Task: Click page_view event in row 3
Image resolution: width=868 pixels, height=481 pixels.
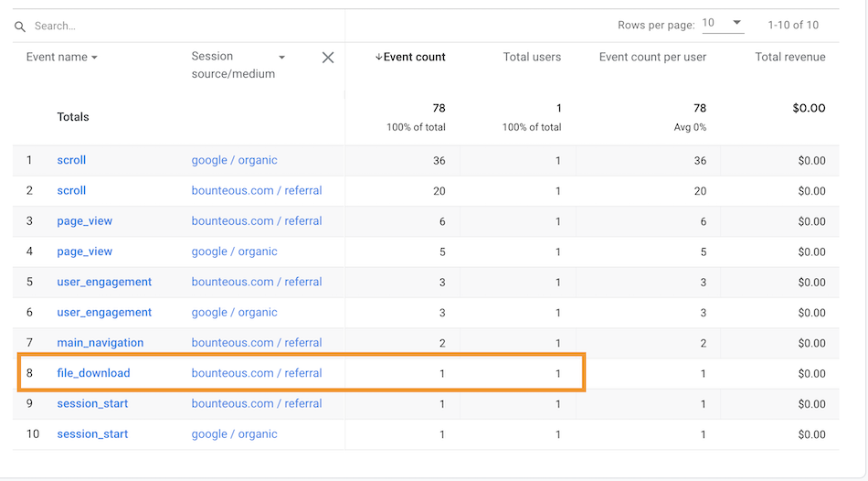Action: [85, 221]
